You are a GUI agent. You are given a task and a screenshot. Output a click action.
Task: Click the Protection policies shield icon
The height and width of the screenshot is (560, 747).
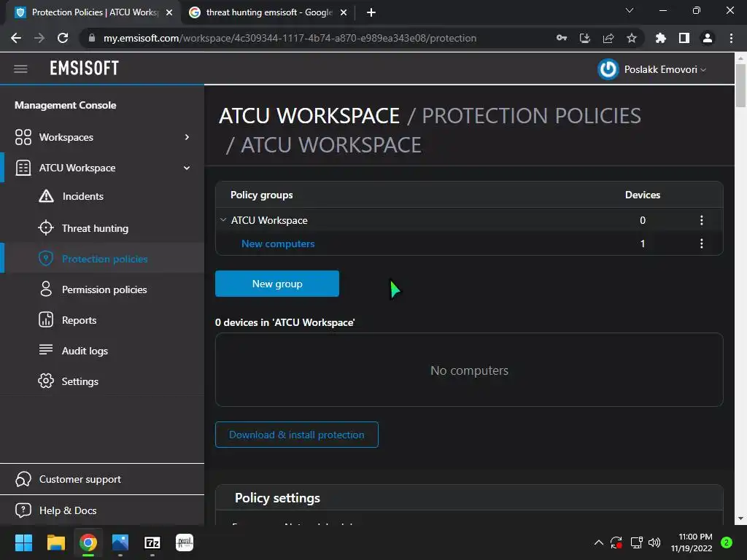click(46, 259)
